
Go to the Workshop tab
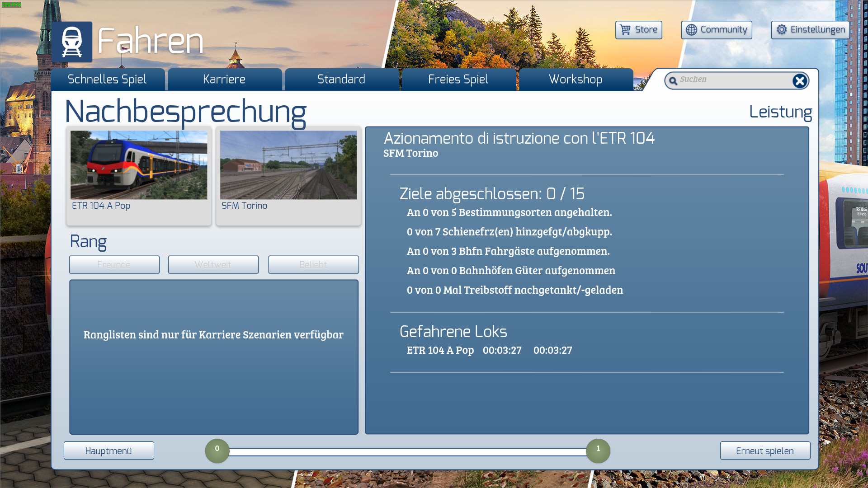pyautogui.click(x=576, y=80)
